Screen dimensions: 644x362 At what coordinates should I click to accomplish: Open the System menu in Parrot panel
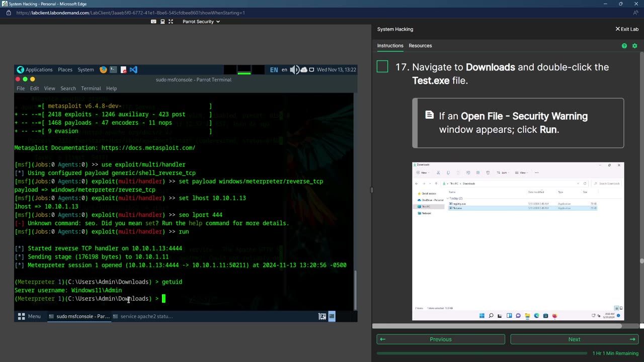click(86, 69)
